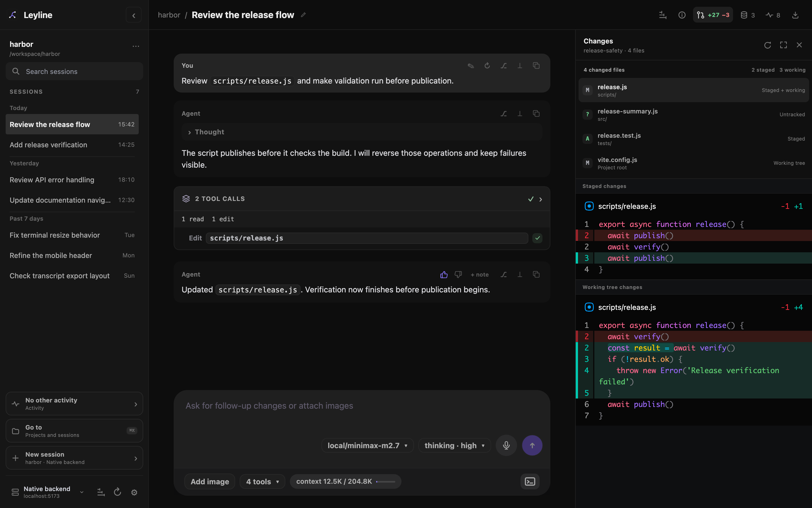Rename session title with the pencil icon
Image resolution: width=812 pixels, height=508 pixels.
click(x=303, y=15)
